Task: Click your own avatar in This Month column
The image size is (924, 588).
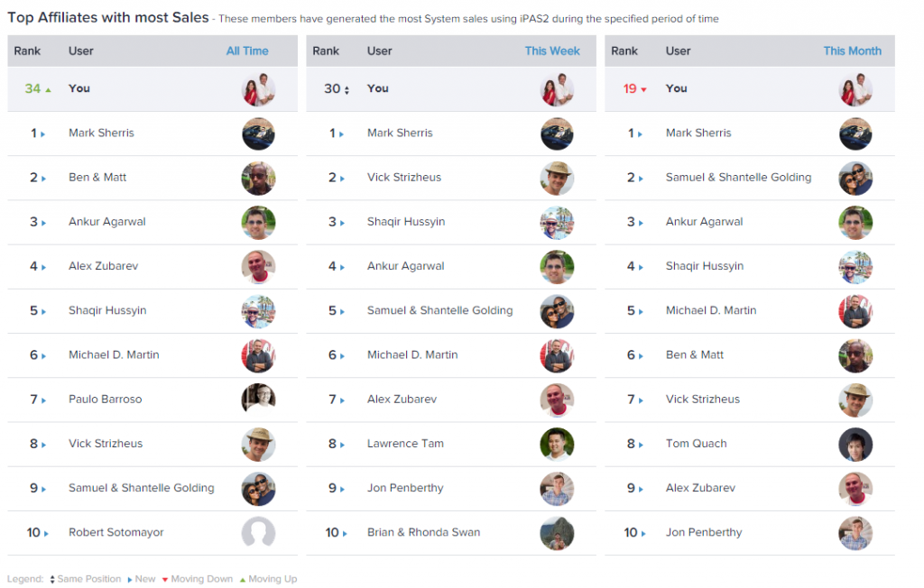Action: tap(855, 89)
